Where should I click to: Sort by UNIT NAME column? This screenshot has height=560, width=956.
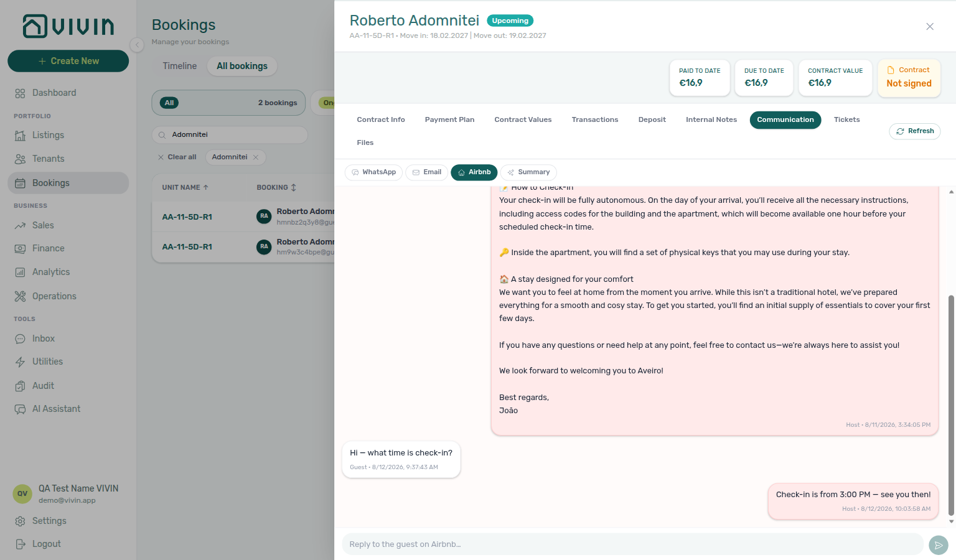click(x=185, y=187)
